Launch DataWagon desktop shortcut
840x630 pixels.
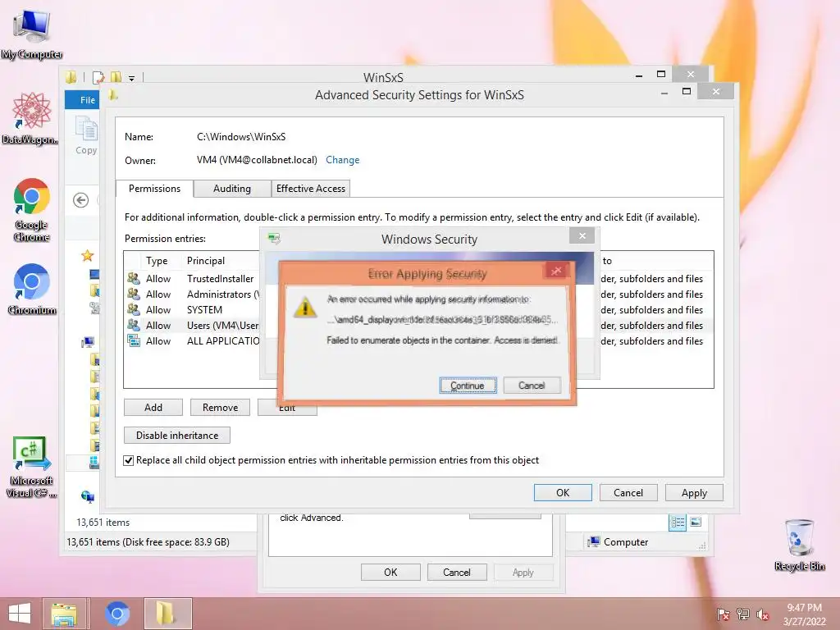30,118
